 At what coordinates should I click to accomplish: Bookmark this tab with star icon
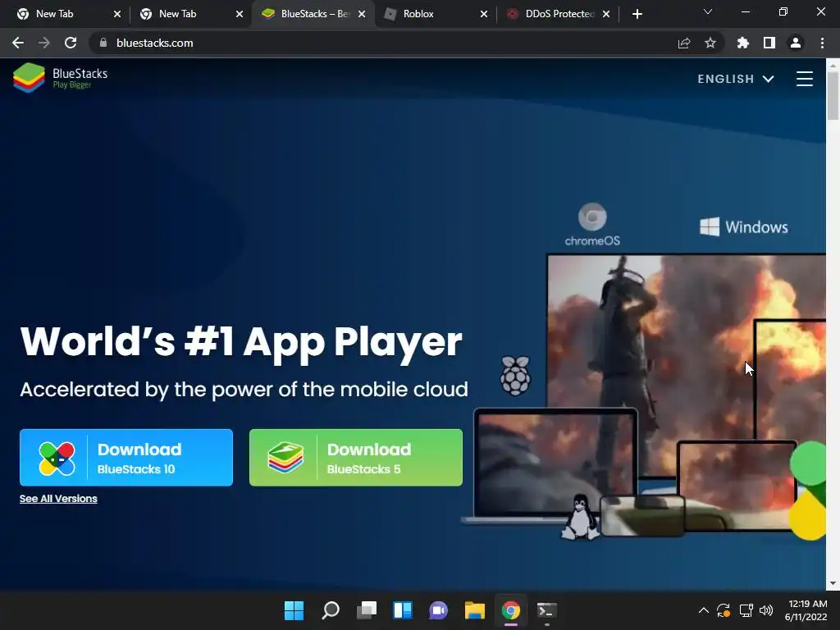[x=710, y=43]
